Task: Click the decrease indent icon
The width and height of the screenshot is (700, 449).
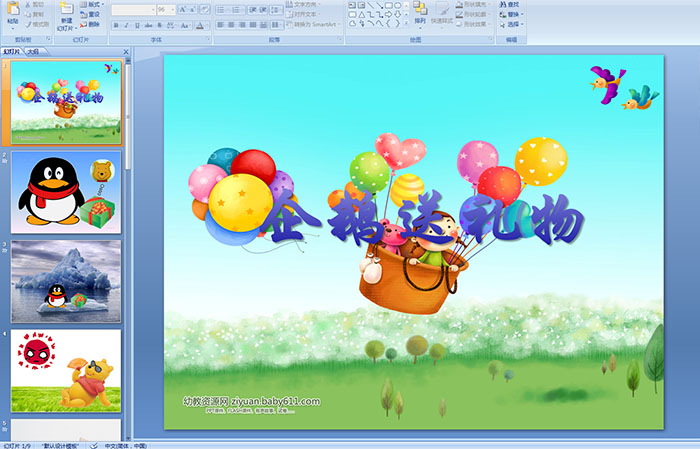Action: 253,10
